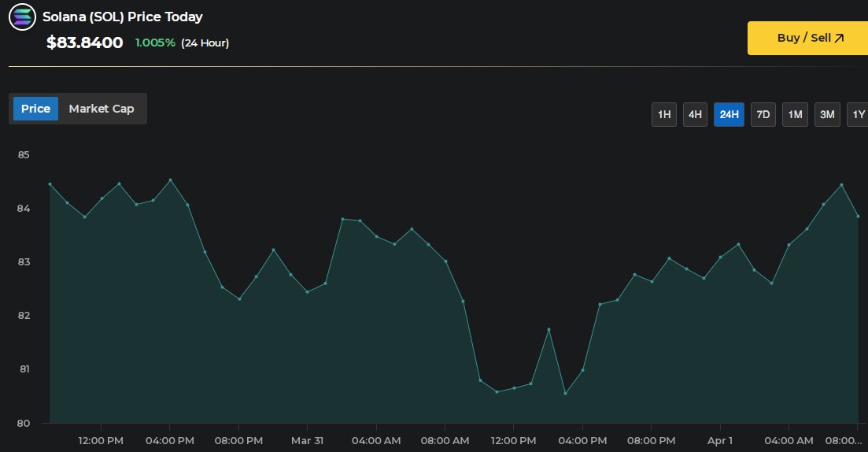Switch to the Market Cap tab
Image resolution: width=868 pixels, height=452 pixels.
click(102, 109)
